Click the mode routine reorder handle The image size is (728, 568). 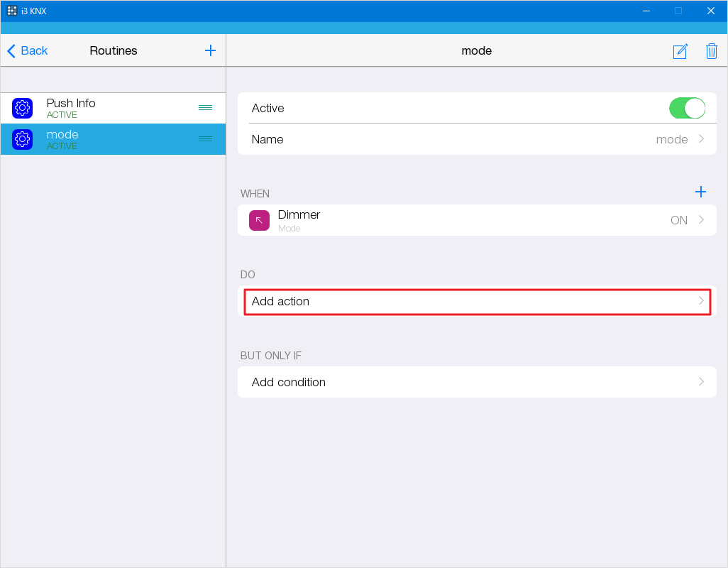205,139
